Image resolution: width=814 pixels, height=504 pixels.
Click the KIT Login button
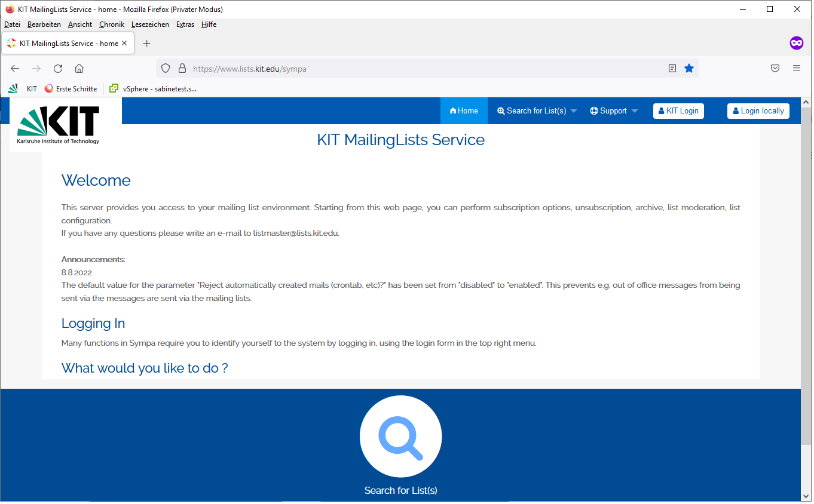click(x=678, y=111)
